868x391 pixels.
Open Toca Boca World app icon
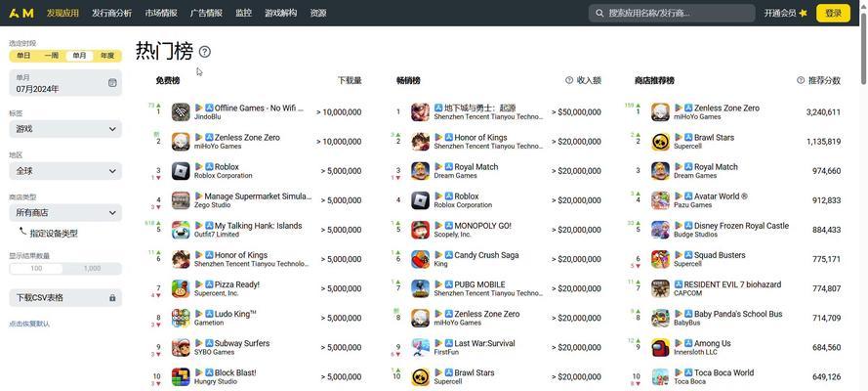point(660,376)
